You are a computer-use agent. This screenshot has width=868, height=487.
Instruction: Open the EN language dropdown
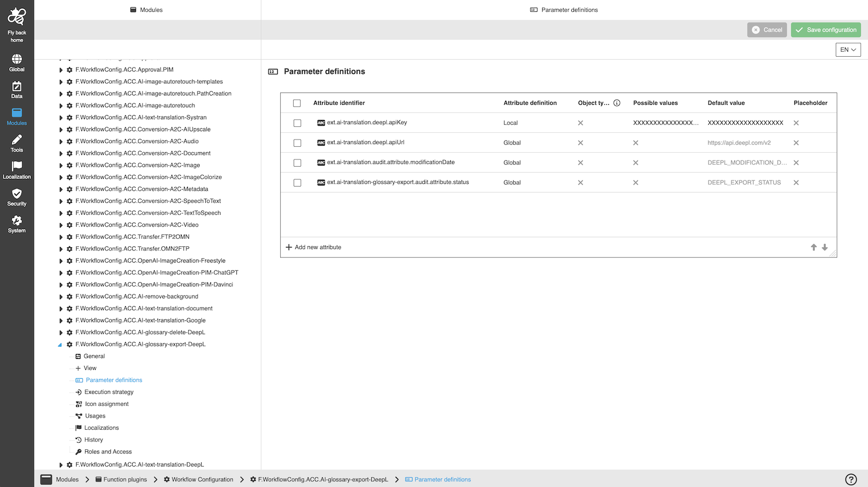[x=848, y=50]
